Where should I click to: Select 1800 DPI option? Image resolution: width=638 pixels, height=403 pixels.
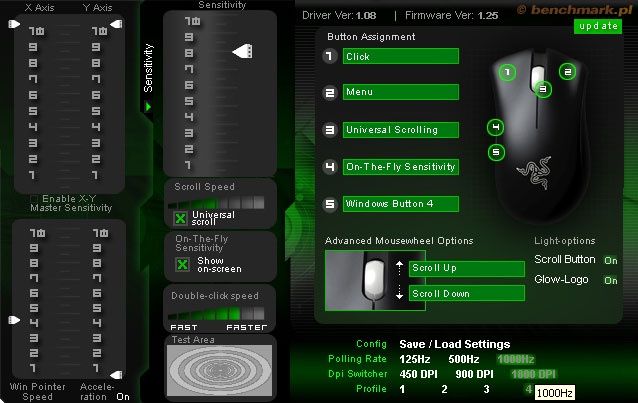pyautogui.click(x=533, y=374)
